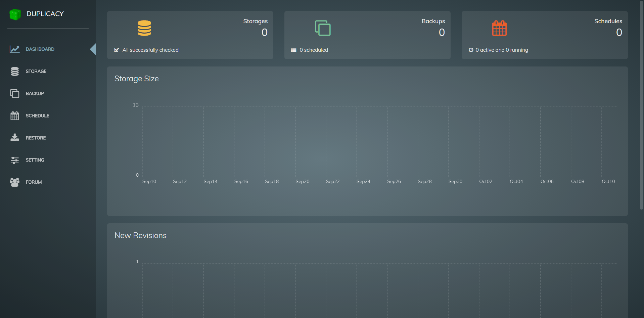
Task: Click the checkmark beside All successfully checked
Action: 117,50
